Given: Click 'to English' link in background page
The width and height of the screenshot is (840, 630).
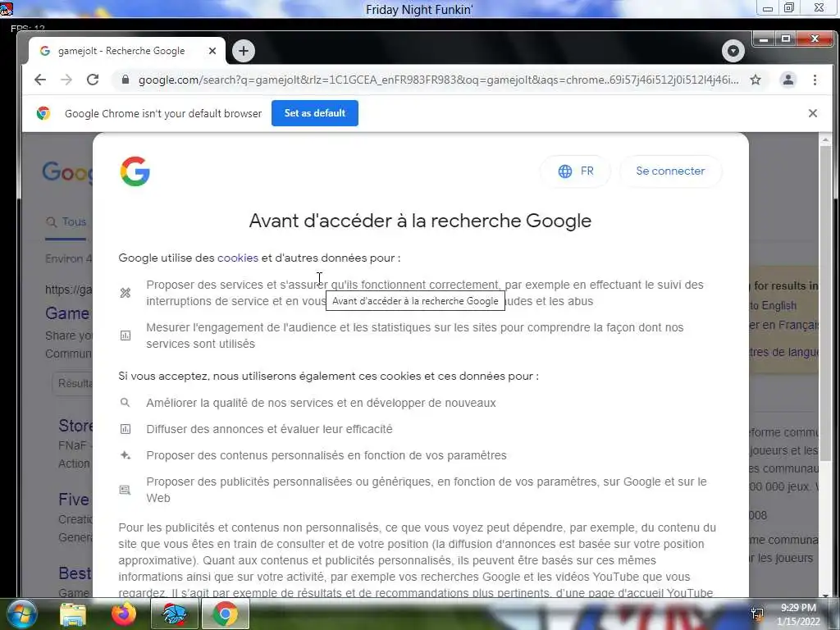Looking at the screenshot, I should coord(773,305).
